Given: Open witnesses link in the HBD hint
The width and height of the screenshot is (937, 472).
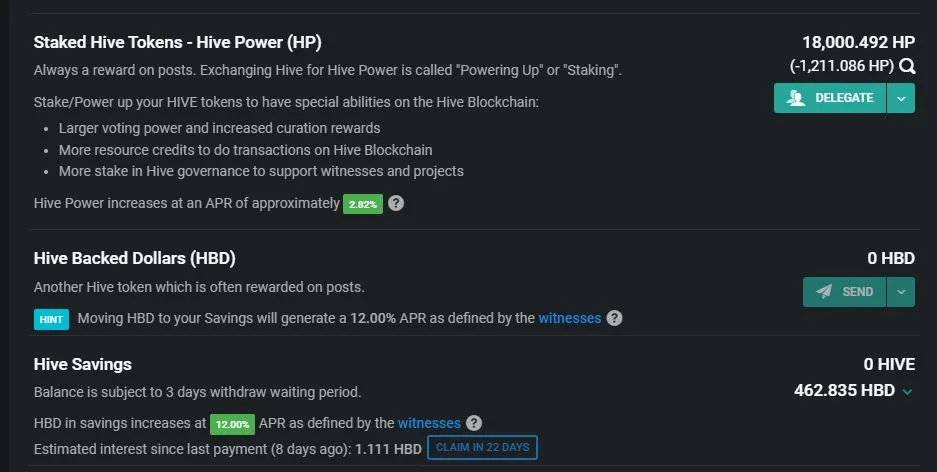Looking at the screenshot, I should click(569, 318).
